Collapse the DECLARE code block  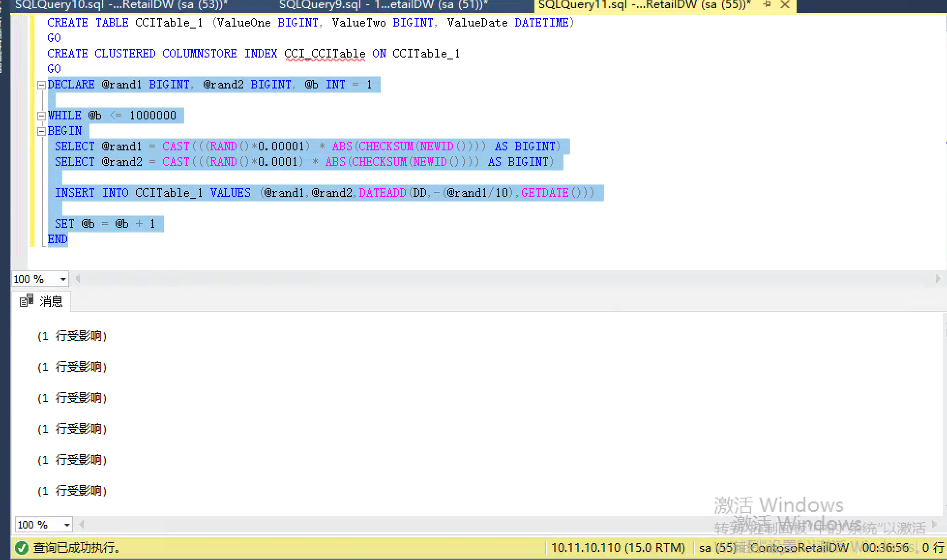pos(42,85)
